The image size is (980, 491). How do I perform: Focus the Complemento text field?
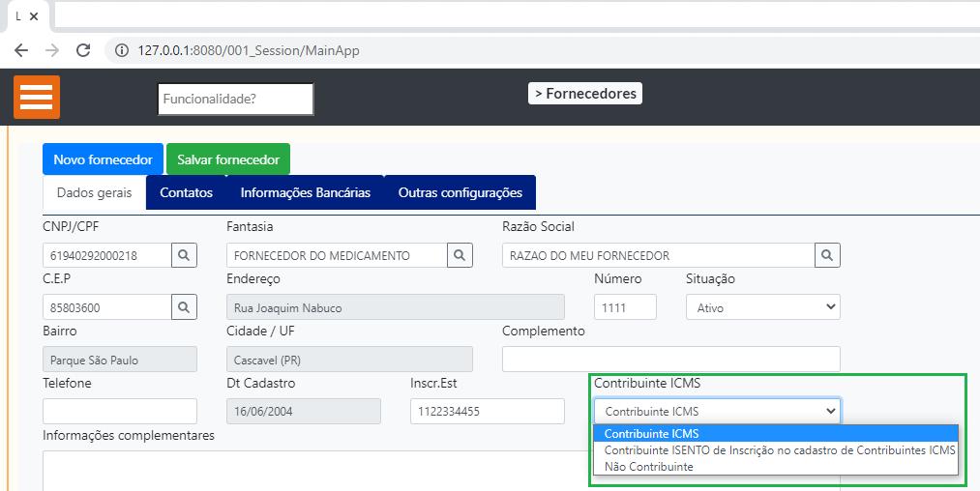click(670, 360)
